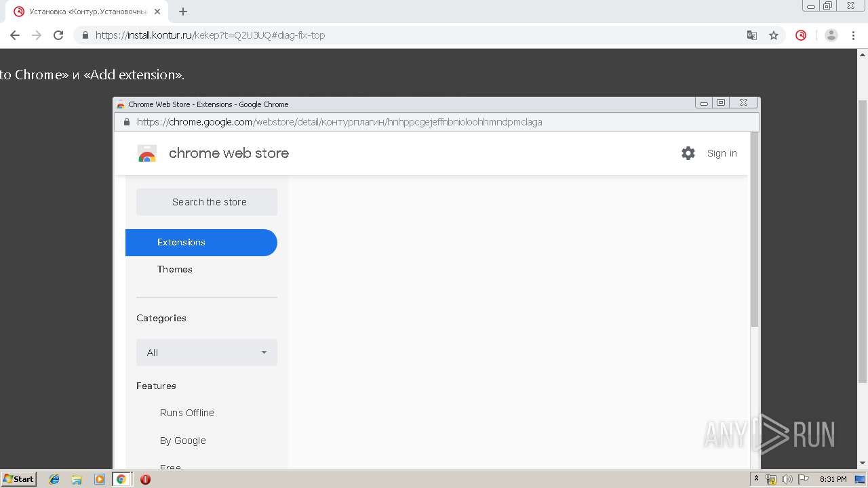Select the Themes sidebar item
The height and width of the screenshot is (488, 868).
(175, 269)
